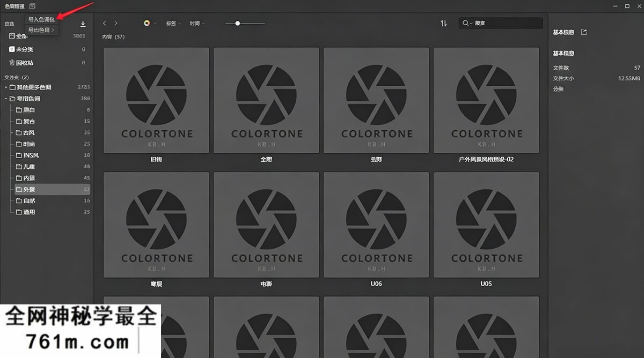Go forward with the right arrow
The width and height of the screenshot is (644, 358).
point(116,24)
